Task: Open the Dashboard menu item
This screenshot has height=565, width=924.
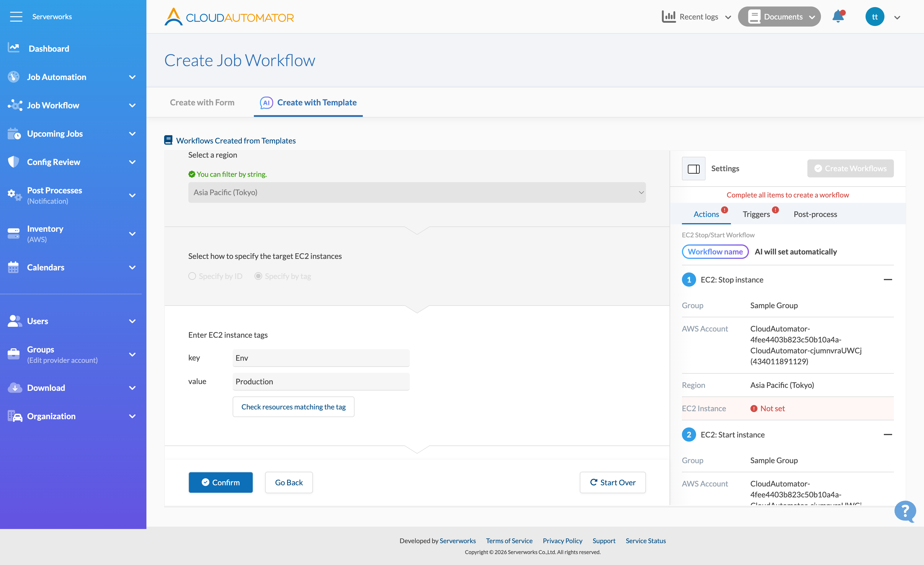Action: pos(49,48)
